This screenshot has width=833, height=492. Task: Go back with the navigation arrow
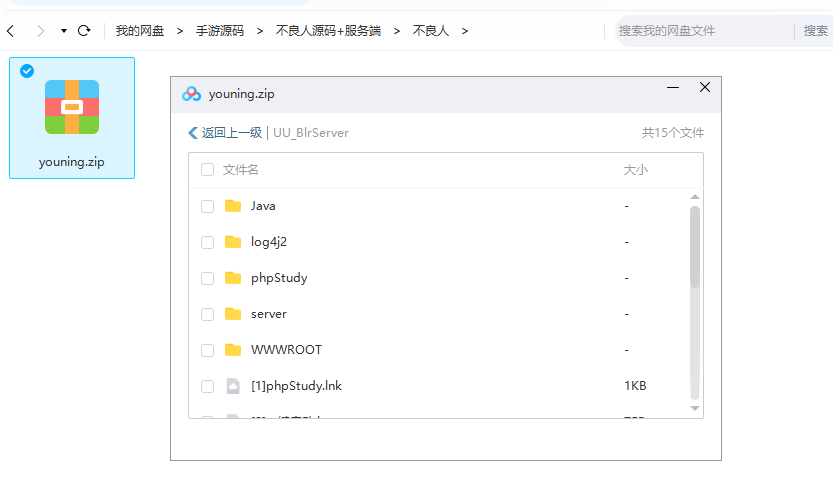point(11,31)
